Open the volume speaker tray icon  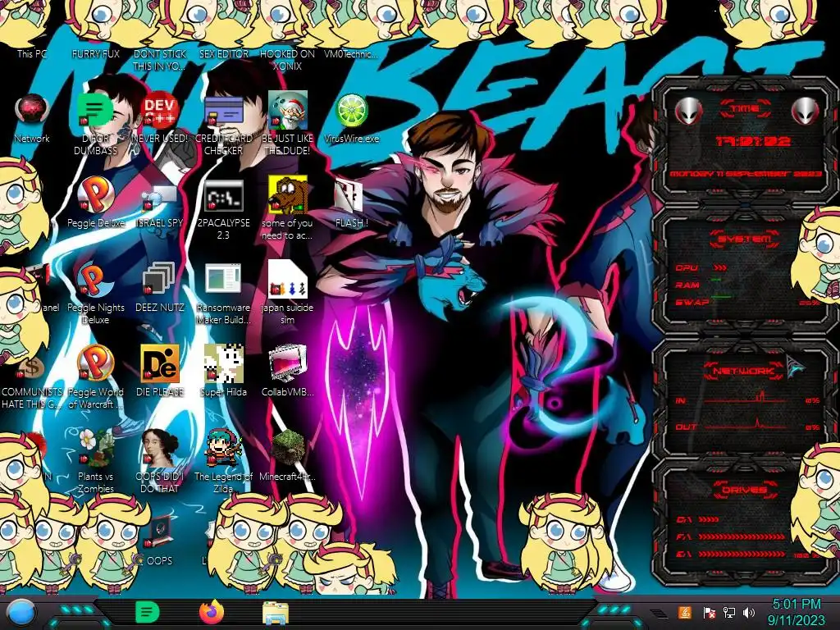pos(749,612)
